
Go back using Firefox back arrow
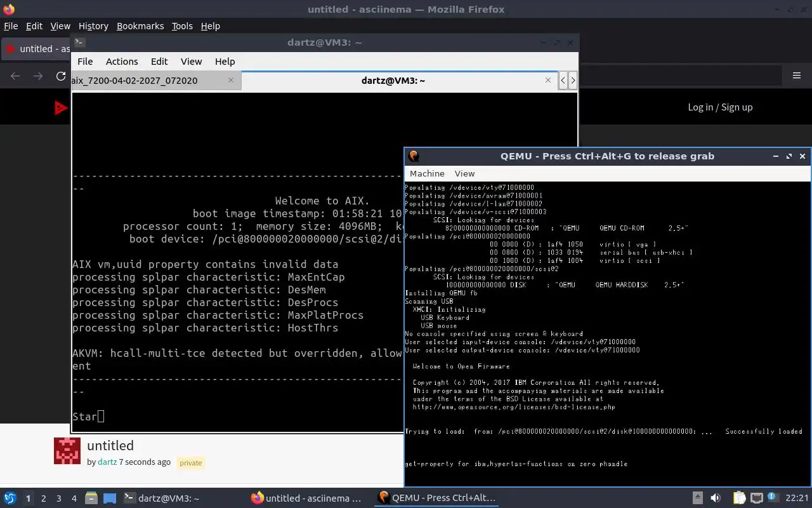click(x=15, y=76)
